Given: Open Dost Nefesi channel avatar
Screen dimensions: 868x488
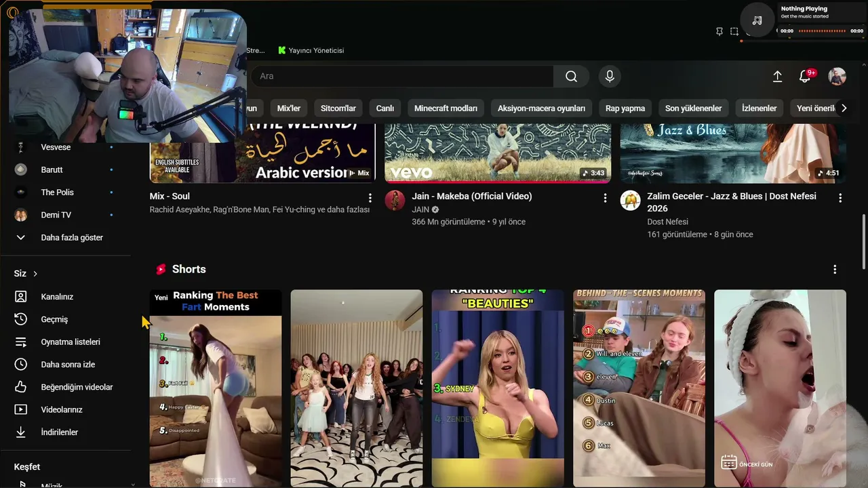Looking at the screenshot, I should (x=630, y=201).
